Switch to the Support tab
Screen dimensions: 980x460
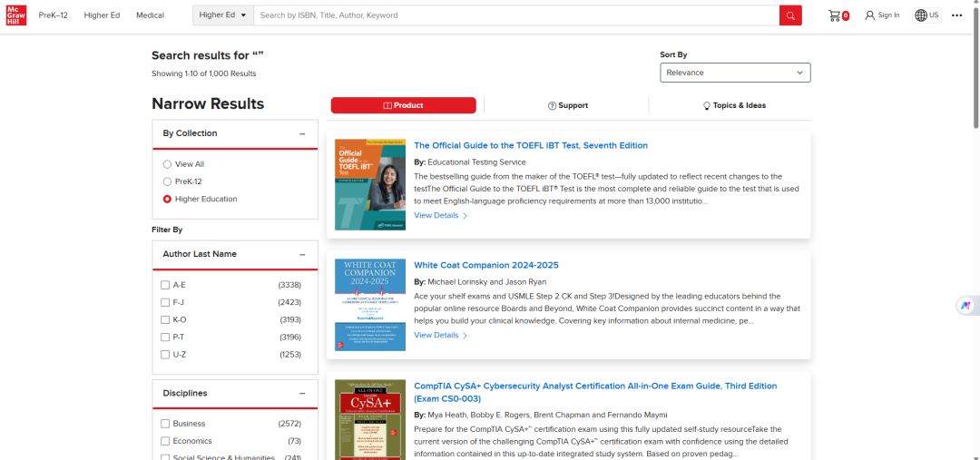click(x=567, y=105)
